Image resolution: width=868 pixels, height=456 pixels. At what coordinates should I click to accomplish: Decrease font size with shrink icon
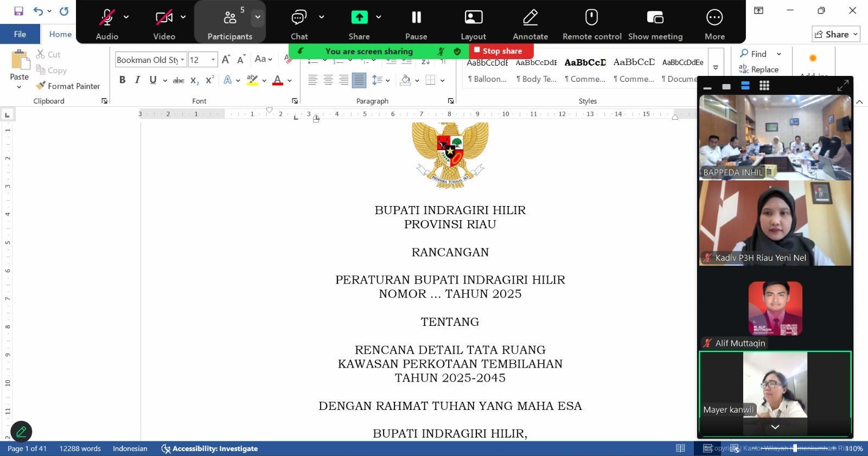[x=241, y=60]
